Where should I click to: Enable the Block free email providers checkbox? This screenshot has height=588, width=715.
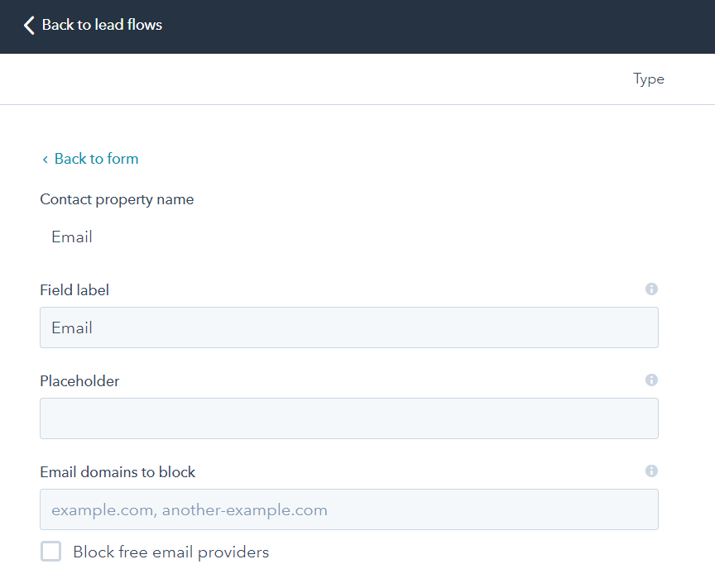(x=51, y=552)
